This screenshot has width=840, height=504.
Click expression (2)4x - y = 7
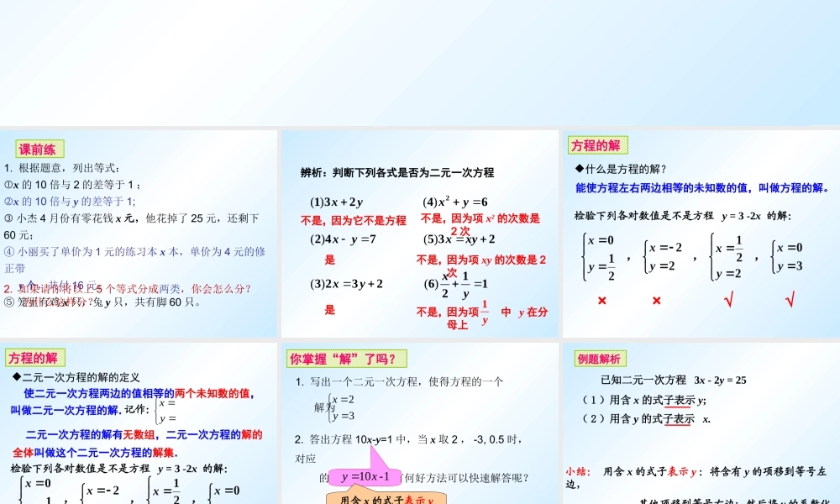343,239
